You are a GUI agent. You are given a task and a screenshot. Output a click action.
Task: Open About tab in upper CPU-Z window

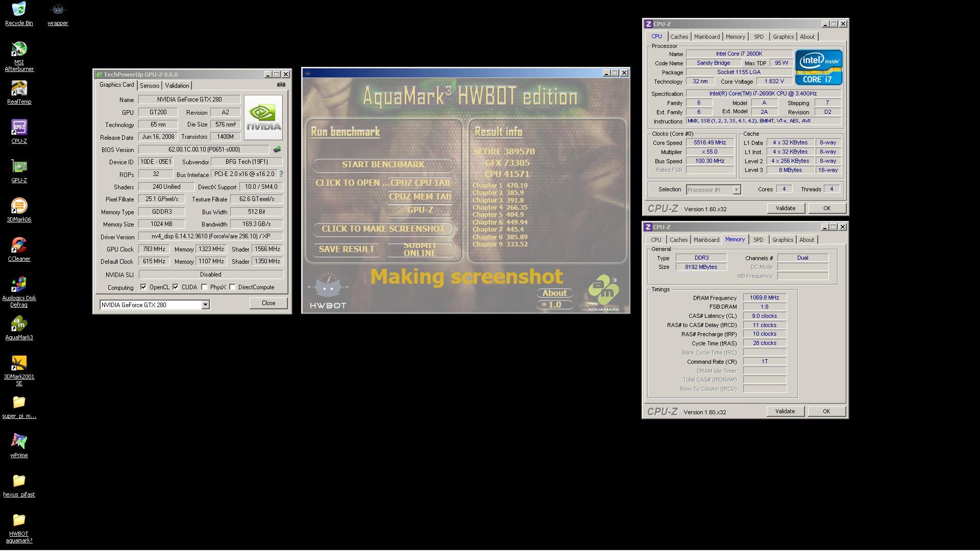pos(807,37)
